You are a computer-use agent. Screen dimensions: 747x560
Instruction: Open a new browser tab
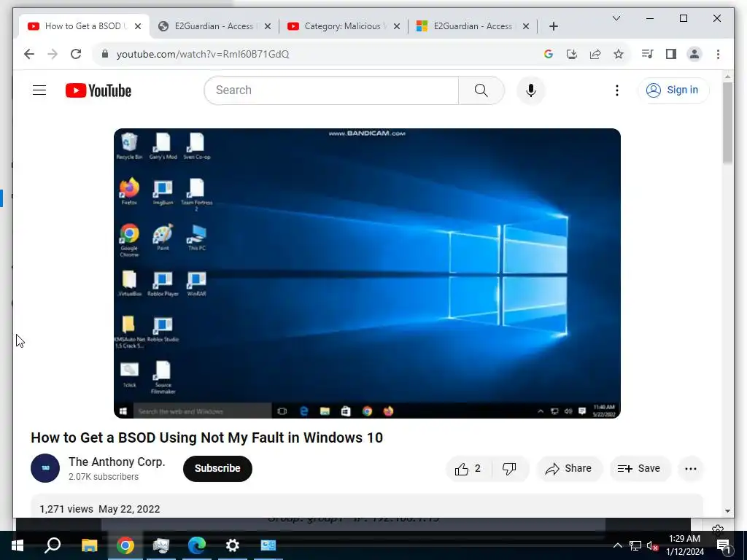(x=553, y=26)
